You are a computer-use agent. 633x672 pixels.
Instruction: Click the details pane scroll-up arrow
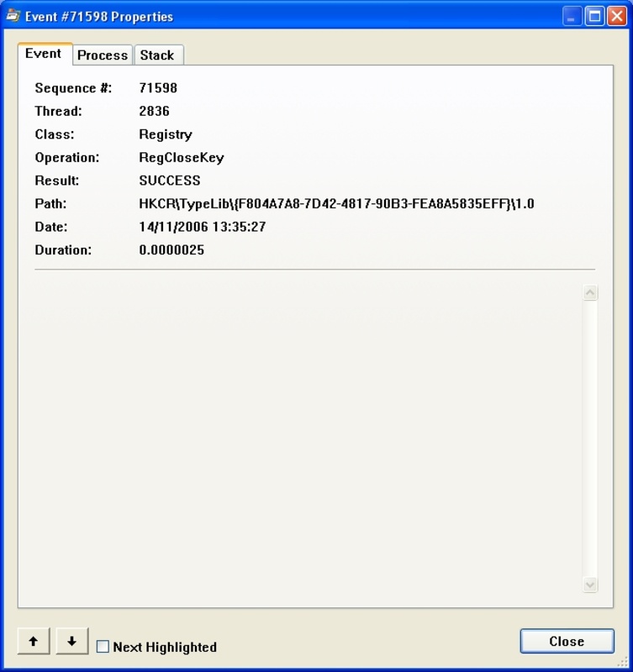click(x=590, y=292)
